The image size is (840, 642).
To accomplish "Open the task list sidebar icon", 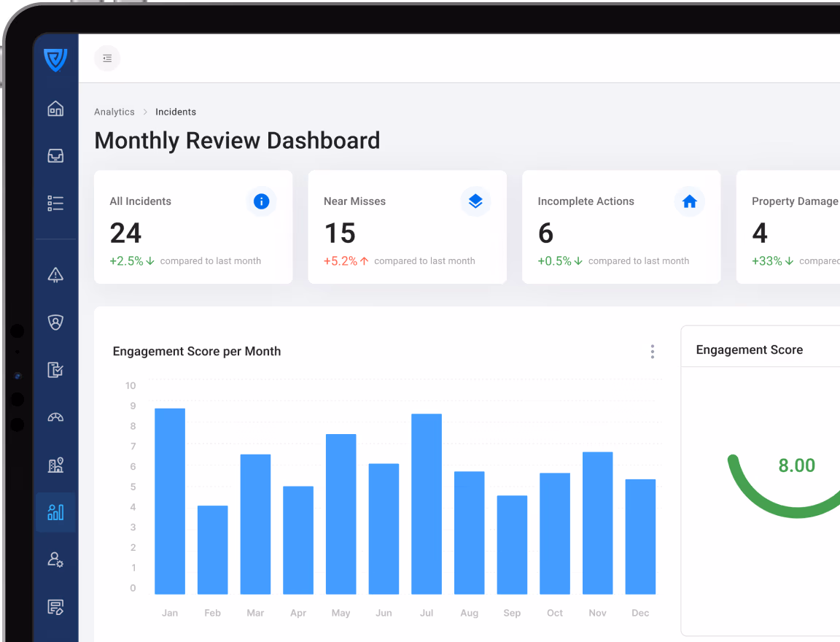I will pyautogui.click(x=55, y=203).
